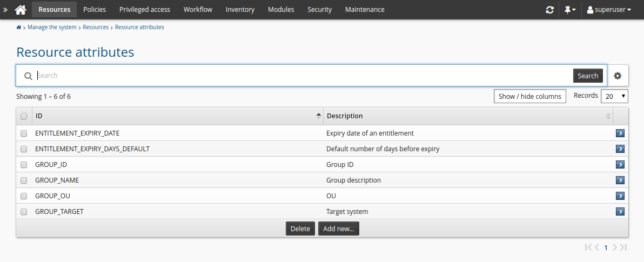Click the Description column header
The height and width of the screenshot is (262, 644).
click(468, 116)
